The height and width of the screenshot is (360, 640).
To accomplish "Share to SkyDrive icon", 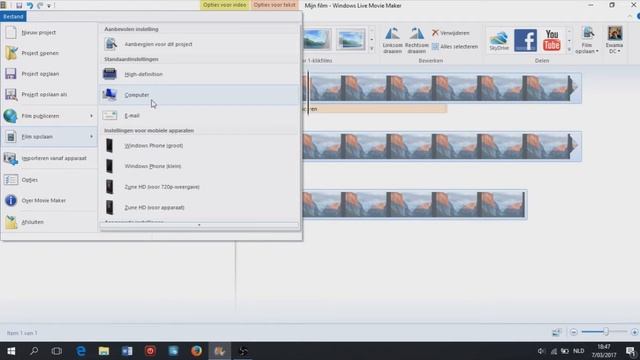I will coord(499,40).
